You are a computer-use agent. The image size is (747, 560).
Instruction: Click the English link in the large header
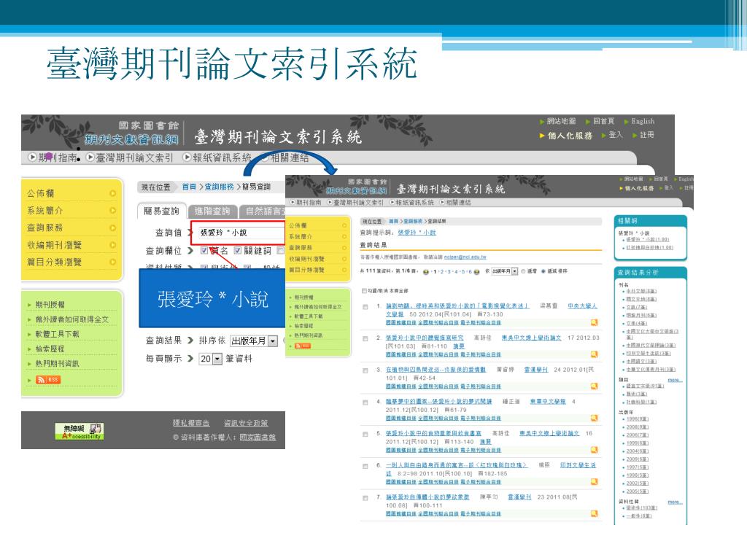click(643, 122)
